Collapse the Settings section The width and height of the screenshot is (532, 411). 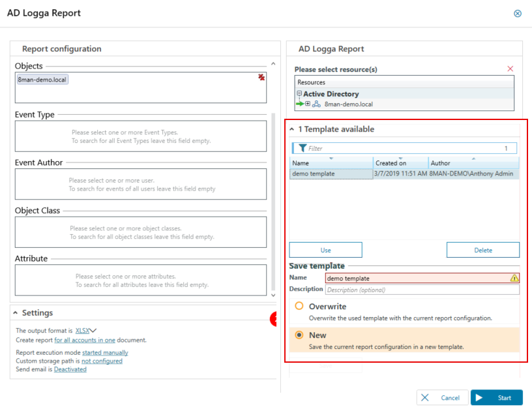(16, 313)
